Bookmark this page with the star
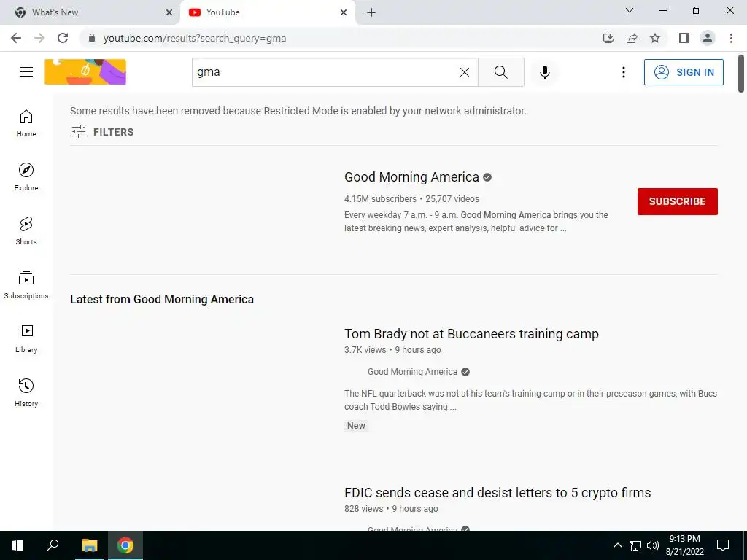747x560 pixels. click(x=655, y=38)
